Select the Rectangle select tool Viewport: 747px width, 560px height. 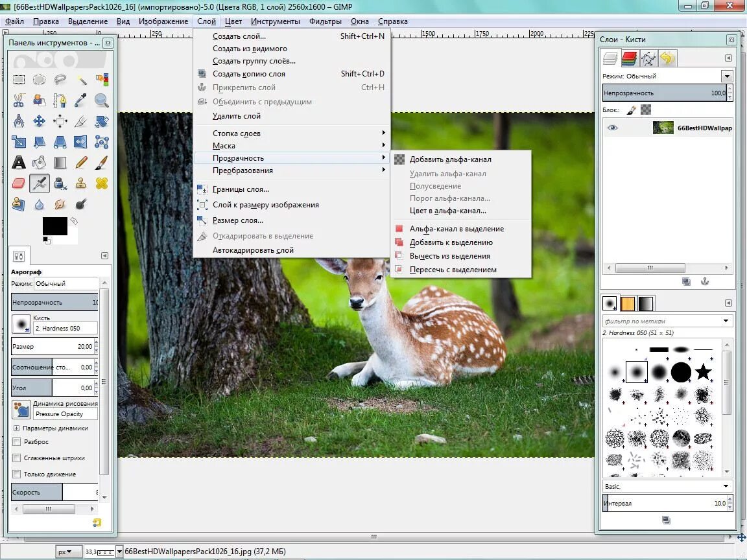(x=19, y=80)
